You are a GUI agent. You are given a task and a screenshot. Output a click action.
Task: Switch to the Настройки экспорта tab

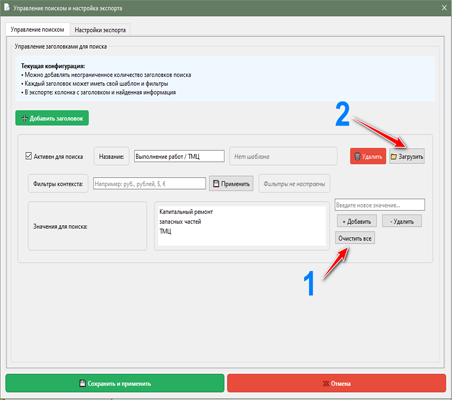pos(100,30)
